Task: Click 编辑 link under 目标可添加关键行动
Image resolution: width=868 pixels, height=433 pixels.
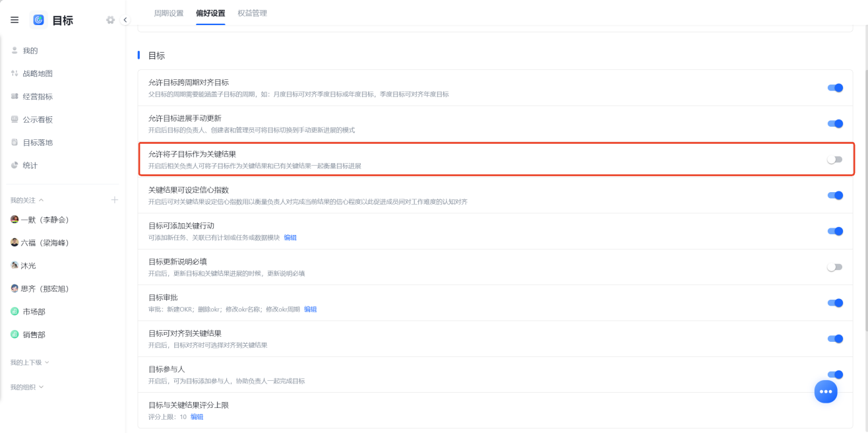Action: 290,238
